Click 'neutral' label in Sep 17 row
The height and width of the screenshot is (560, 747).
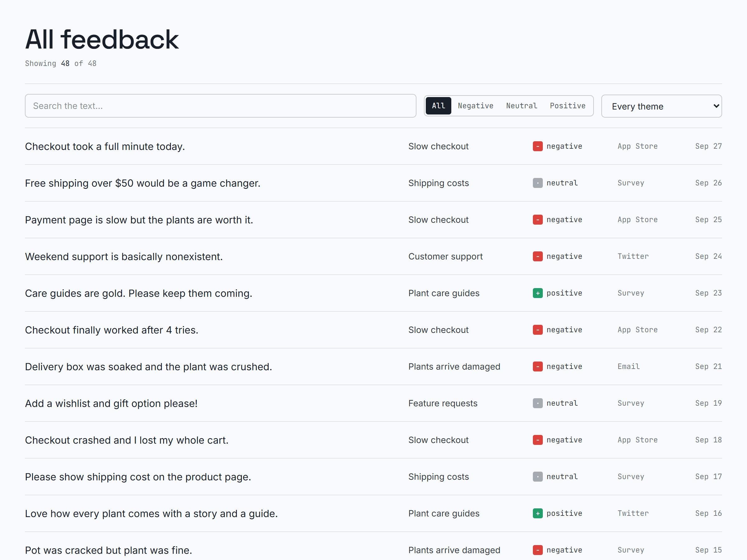562,477
